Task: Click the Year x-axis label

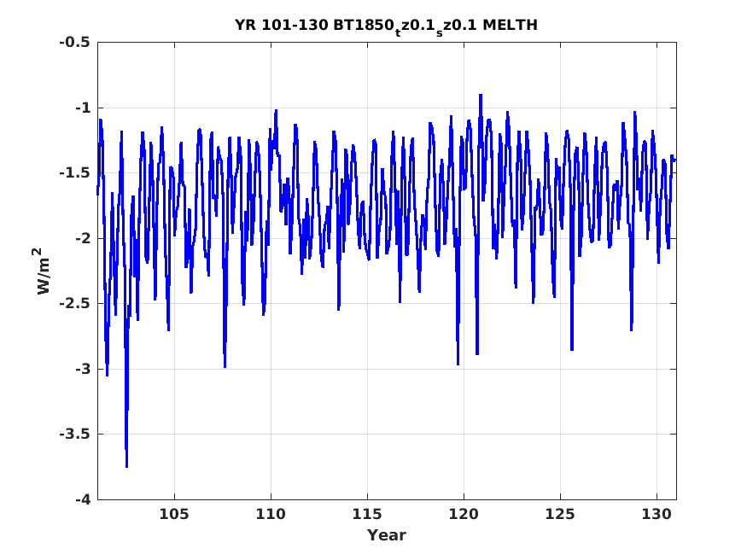Action: 387,535
